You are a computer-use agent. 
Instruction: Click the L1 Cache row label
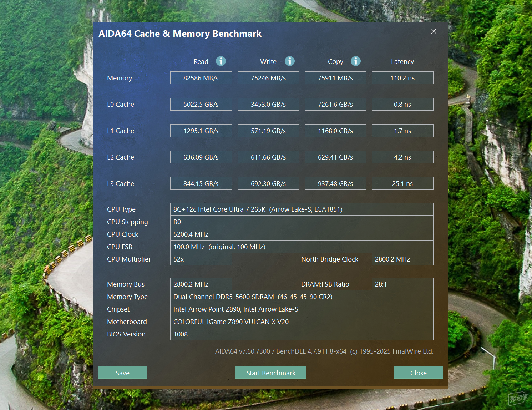(x=121, y=131)
